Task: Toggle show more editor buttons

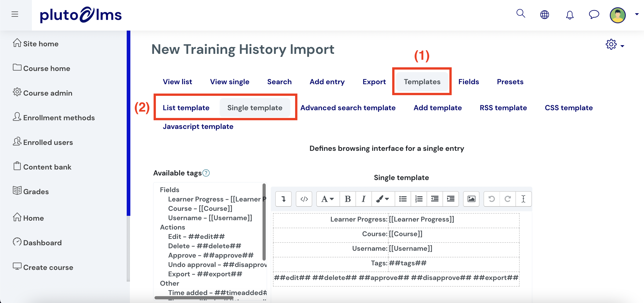Action: 283,199
